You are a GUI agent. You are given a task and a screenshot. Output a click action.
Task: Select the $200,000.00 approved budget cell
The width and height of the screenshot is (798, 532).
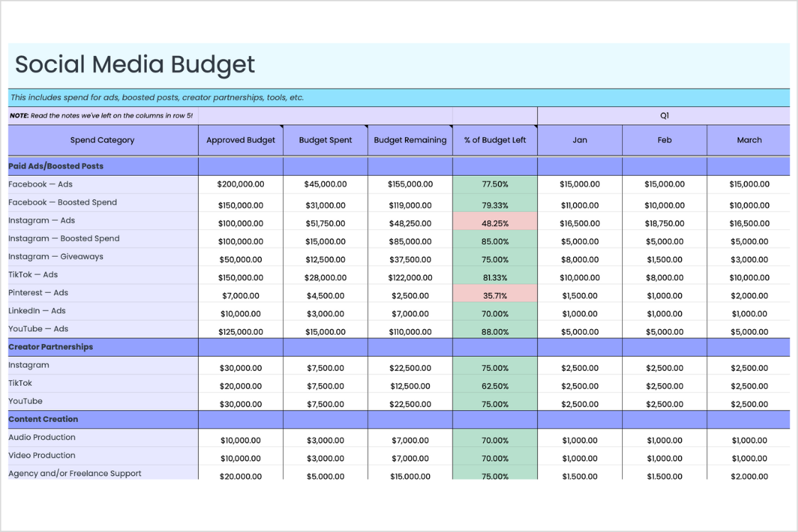[x=240, y=184]
